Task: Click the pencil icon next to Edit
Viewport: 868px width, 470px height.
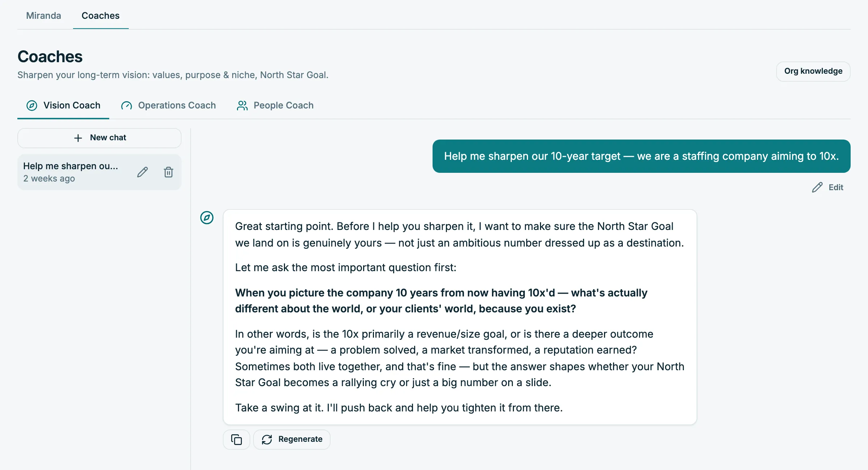Action: pos(817,187)
